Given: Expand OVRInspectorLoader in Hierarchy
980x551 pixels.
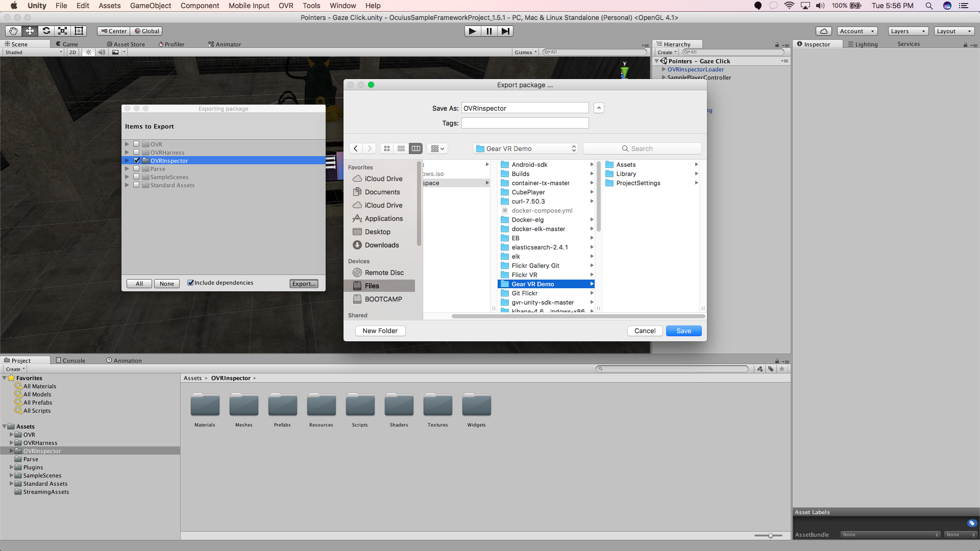Looking at the screenshot, I should click(x=664, y=69).
